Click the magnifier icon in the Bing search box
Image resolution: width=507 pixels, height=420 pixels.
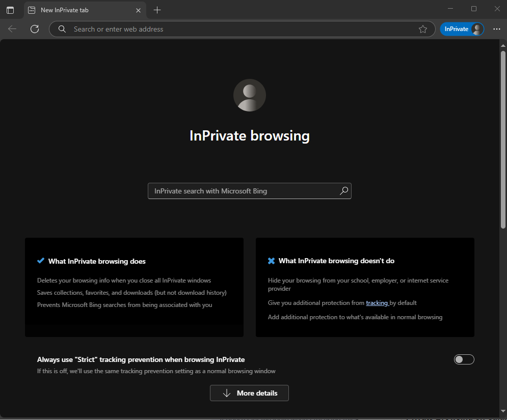tap(344, 191)
